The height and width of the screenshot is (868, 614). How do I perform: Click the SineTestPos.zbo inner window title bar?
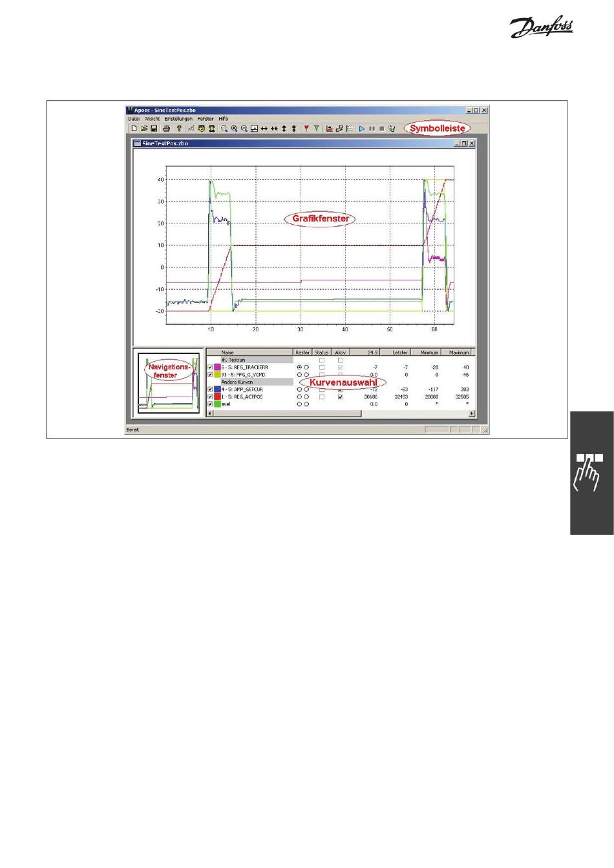(304, 143)
